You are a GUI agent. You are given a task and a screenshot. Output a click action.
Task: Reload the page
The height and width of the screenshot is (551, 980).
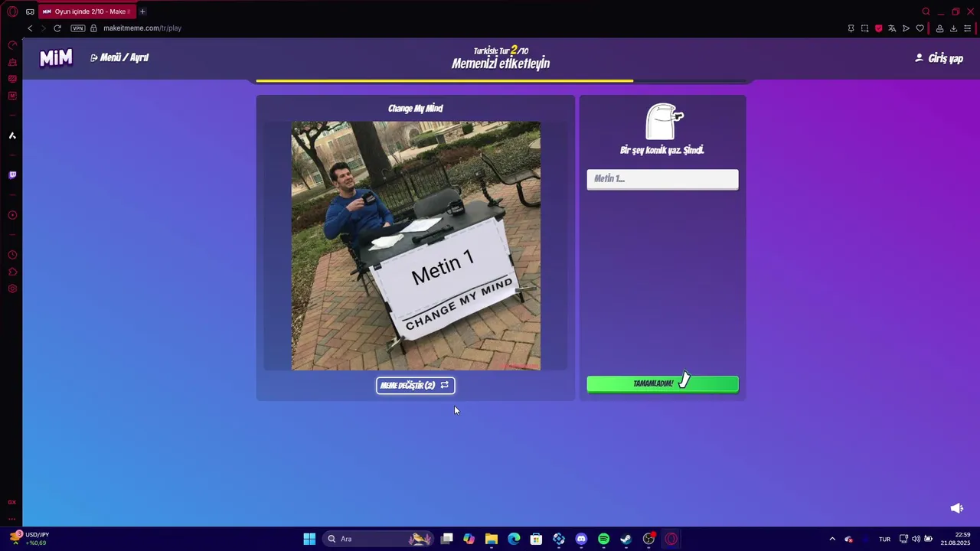click(x=57, y=28)
